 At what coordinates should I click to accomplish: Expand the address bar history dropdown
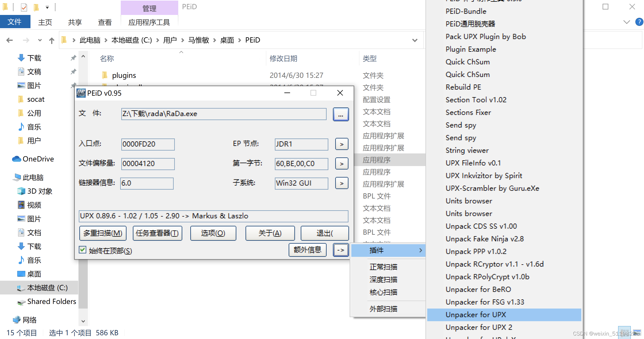pos(415,40)
